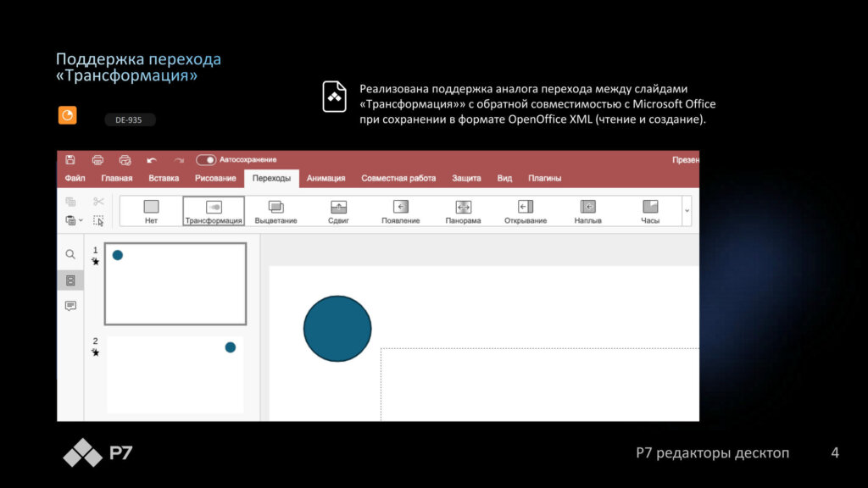Click the DE-935 badge
This screenshot has width=868, height=488.
click(x=129, y=120)
